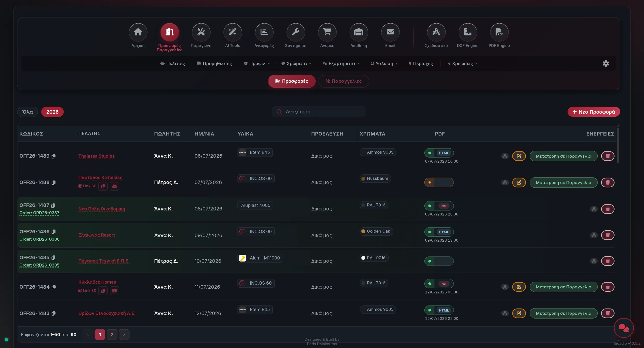Expand the Χρεώσεις dropdown menu

[x=462, y=63]
